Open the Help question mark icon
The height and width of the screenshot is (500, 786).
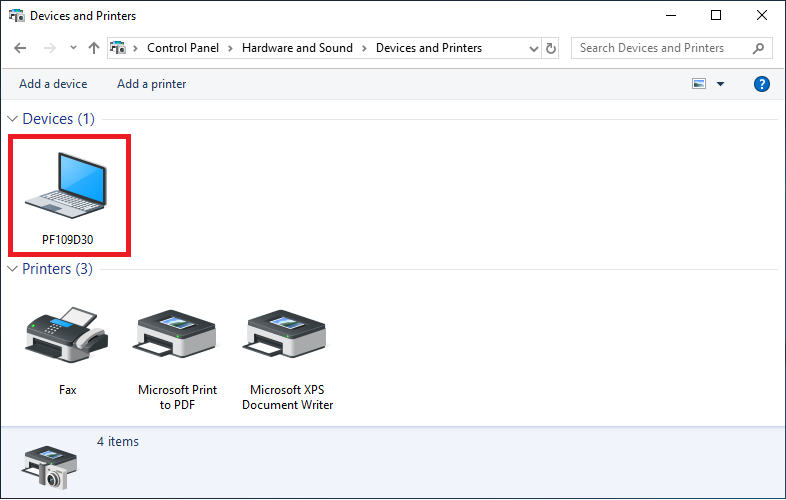(x=761, y=84)
